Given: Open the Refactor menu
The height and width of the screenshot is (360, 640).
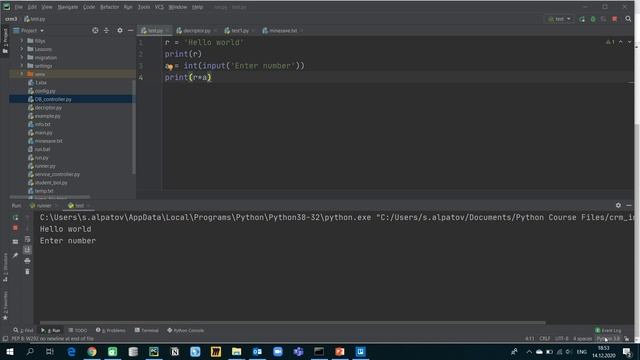Looking at the screenshot, I should coord(109,7).
